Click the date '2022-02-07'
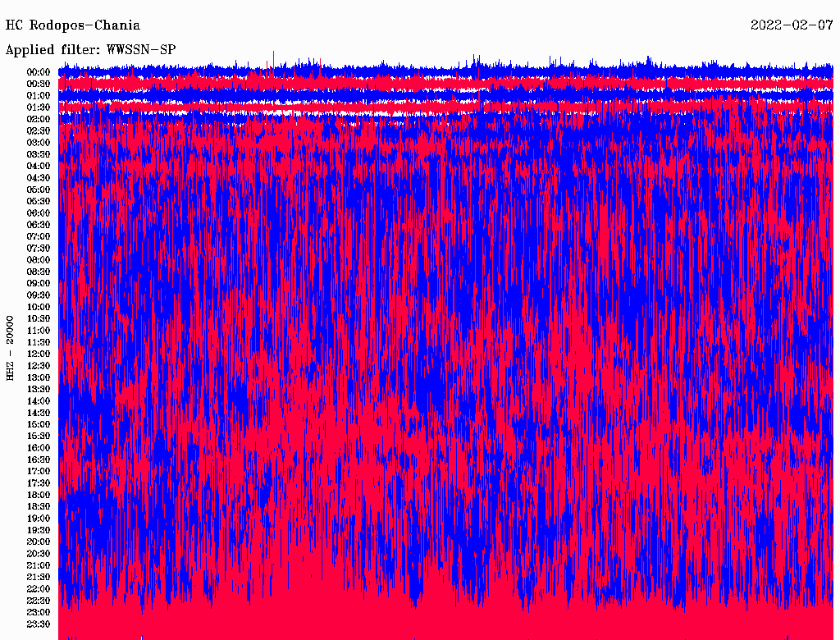 [x=792, y=25]
